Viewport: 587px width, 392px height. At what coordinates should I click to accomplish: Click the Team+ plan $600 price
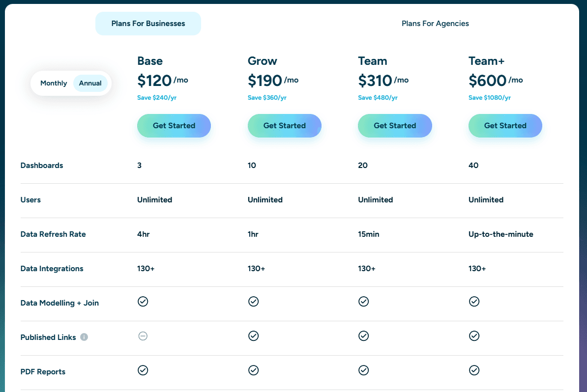pyautogui.click(x=487, y=81)
